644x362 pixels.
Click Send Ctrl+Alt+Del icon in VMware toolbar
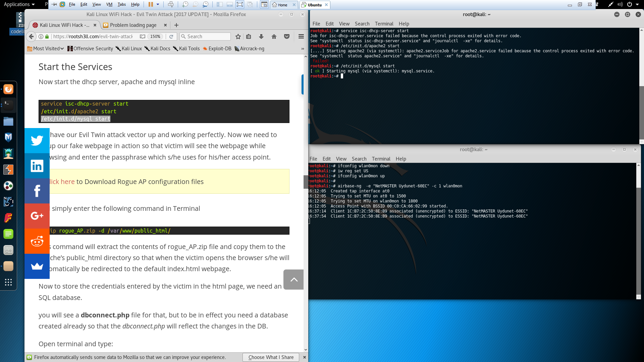[x=171, y=4]
